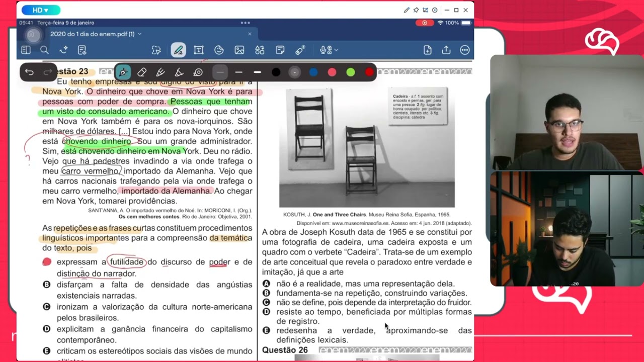
Task: Open the sidebar reading panel
Action: tap(26, 50)
